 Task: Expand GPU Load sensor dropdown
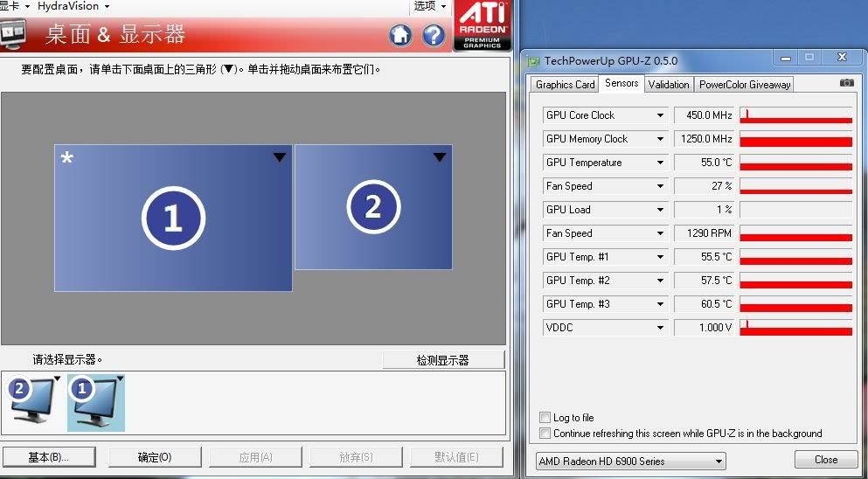point(660,210)
